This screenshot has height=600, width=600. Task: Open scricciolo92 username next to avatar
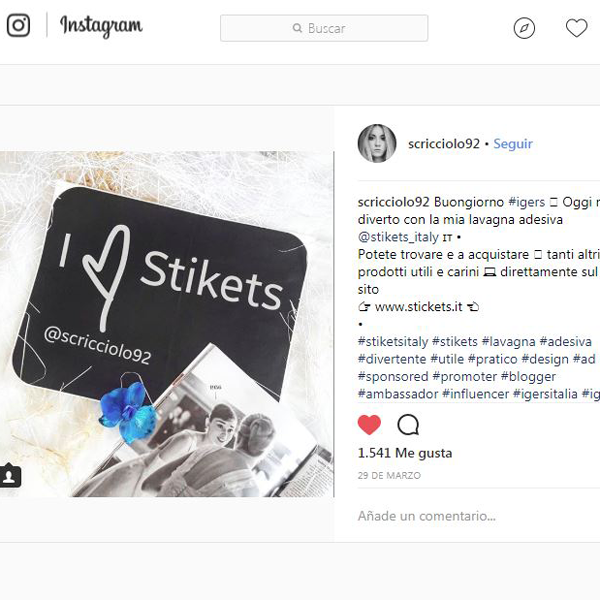tap(443, 144)
